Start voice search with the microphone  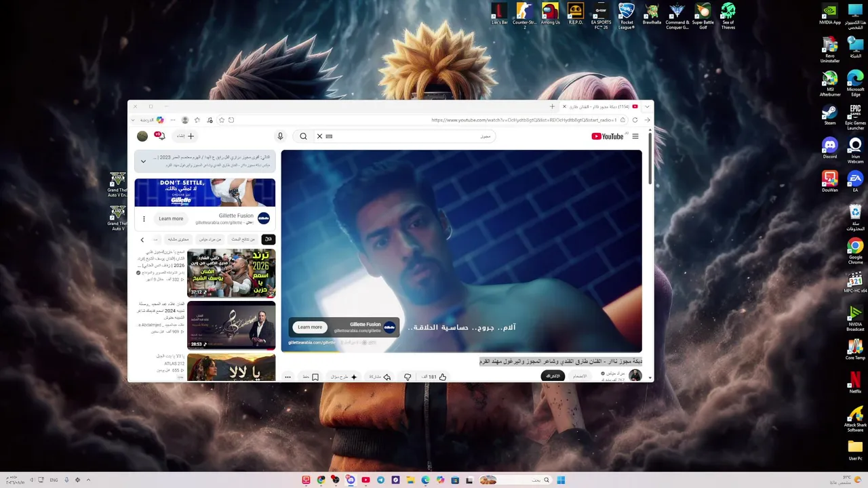click(280, 136)
